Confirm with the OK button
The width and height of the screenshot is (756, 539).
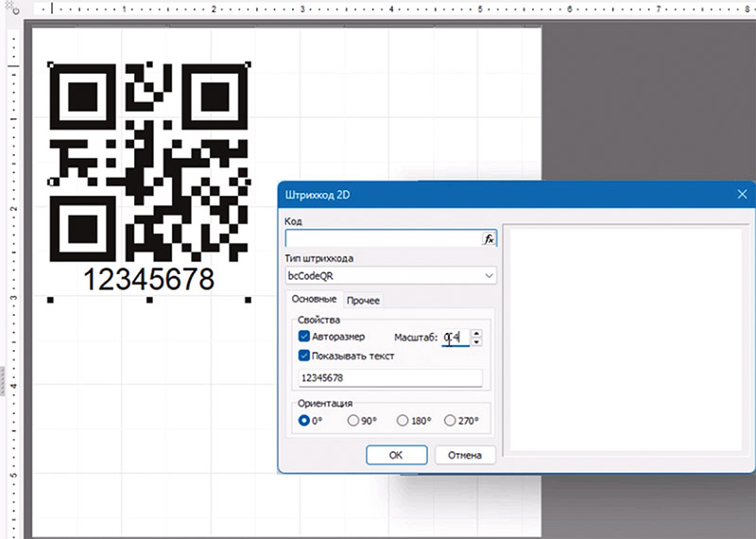click(x=396, y=455)
